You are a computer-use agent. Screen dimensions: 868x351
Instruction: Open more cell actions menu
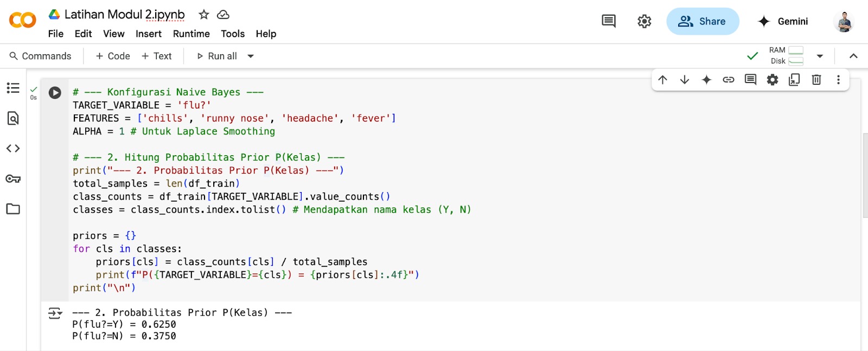click(x=838, y=80)
